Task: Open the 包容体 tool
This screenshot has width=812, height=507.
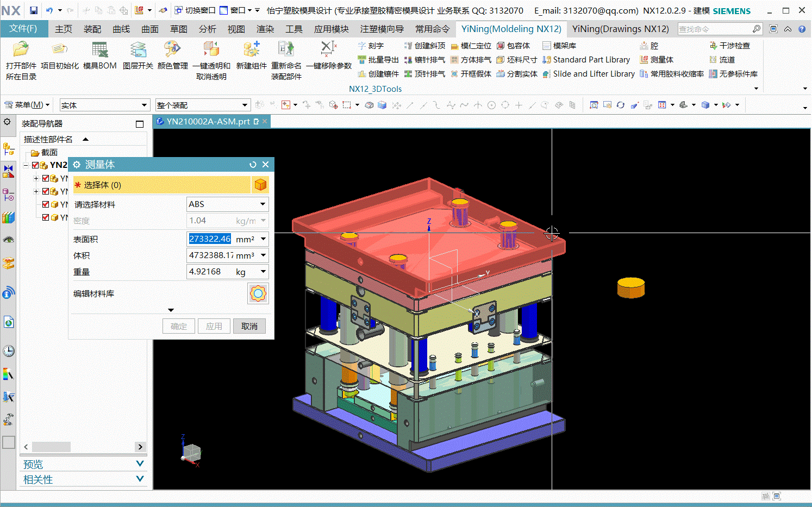Action: tap(513, 46)
